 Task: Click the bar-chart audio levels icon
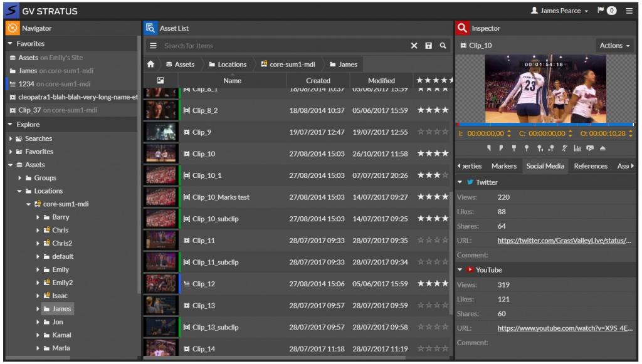[x=577, y=148]
